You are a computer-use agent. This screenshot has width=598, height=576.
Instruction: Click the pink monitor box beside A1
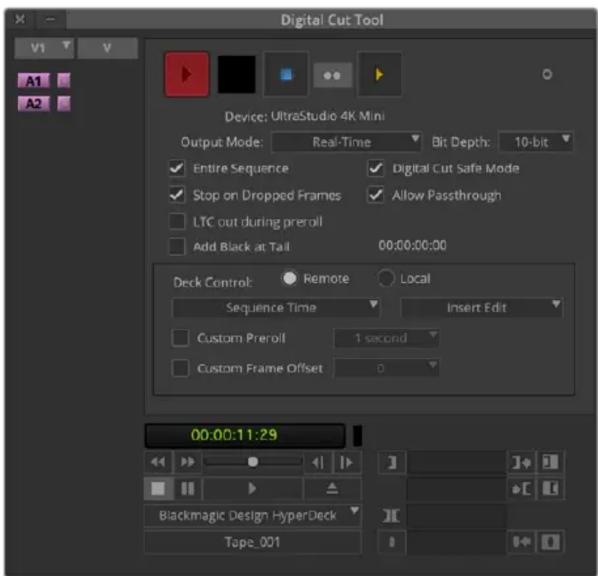pos(64,81)
